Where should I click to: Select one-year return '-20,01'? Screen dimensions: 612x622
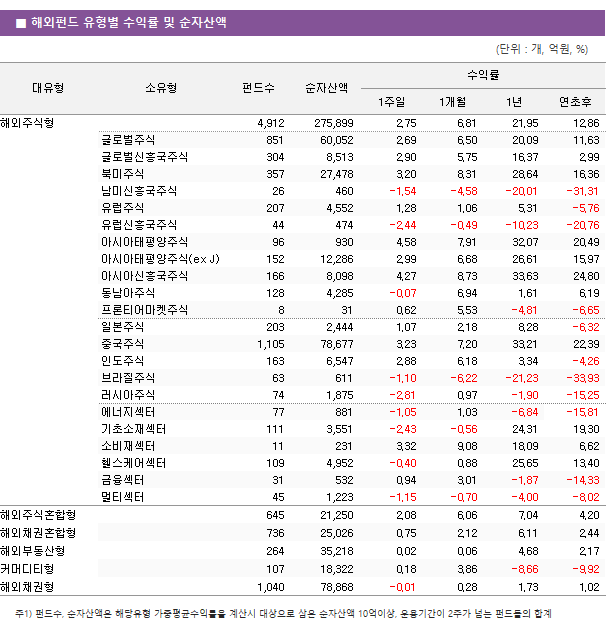click(521, 191)
